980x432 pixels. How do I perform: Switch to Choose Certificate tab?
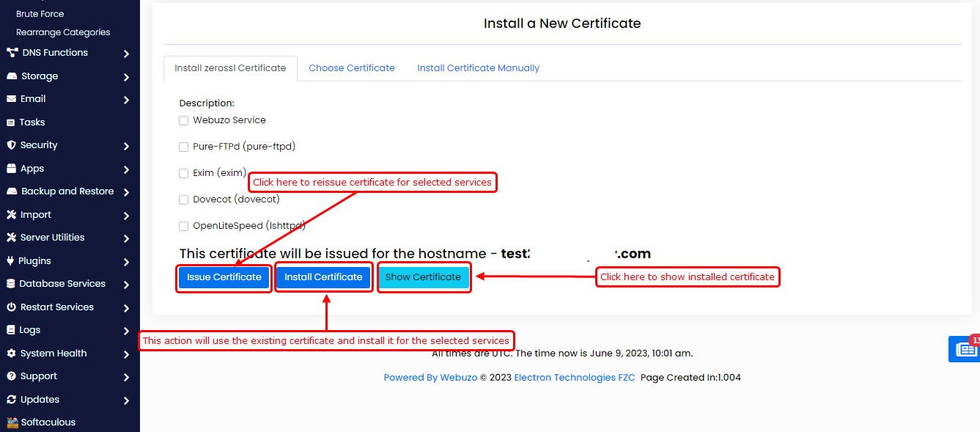pos(351,68)
